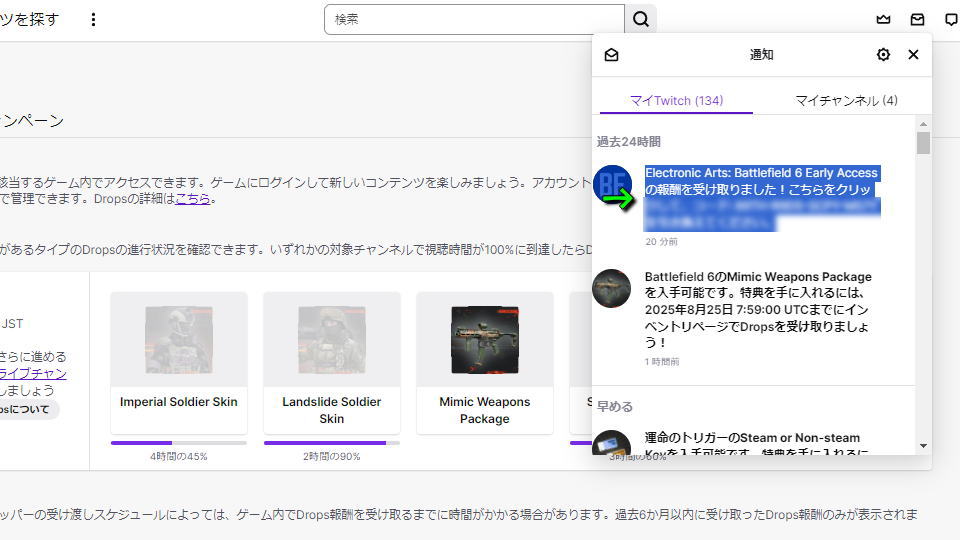Image resolution: width=960 pixels, height=540 pixels.
Task: Click the 20 分前 timestamp
Action: pyautogui.click(x=661, y=242)
